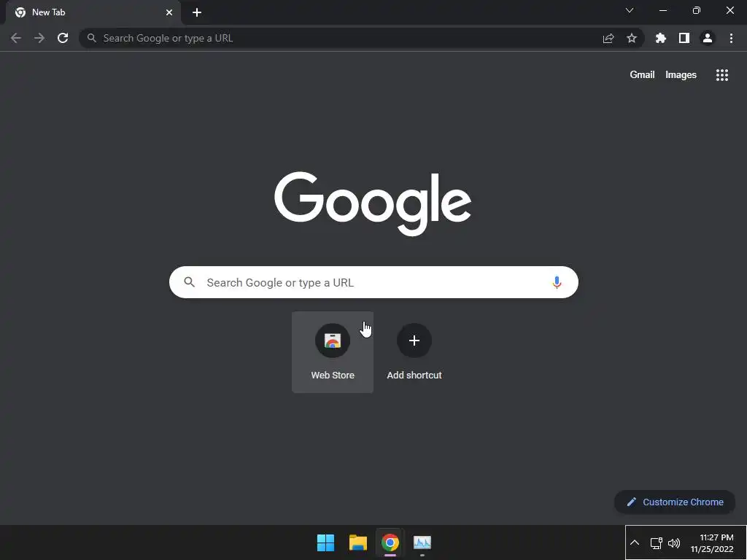Open the three-dot Chrome menu
The image size is (747, 560).
point(731,38)
